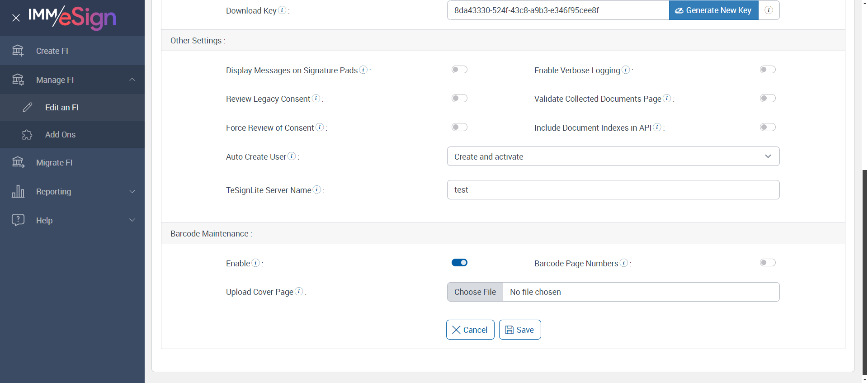
Task: Click the Edit an FI pencil icon
Action: tap(28, 107)
